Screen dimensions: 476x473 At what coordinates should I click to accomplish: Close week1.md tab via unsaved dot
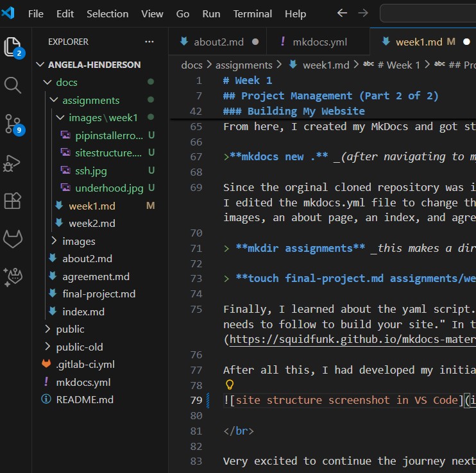pos(466,42)
